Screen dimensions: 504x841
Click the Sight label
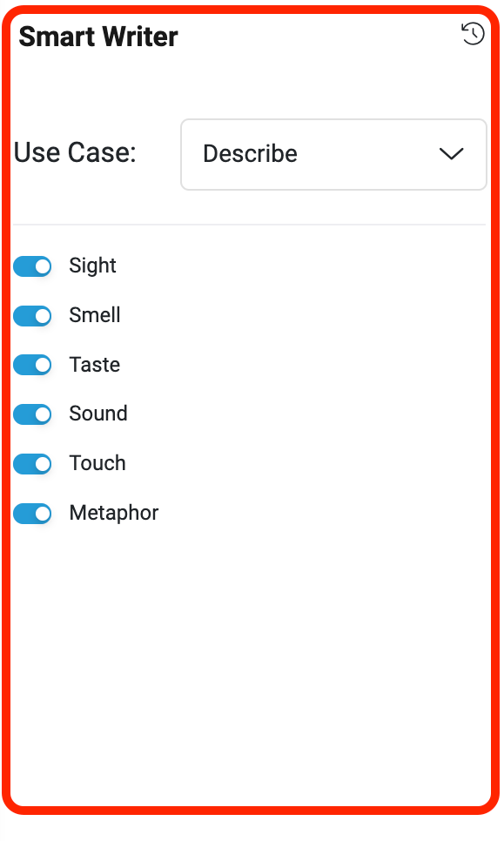click(92, 266)
